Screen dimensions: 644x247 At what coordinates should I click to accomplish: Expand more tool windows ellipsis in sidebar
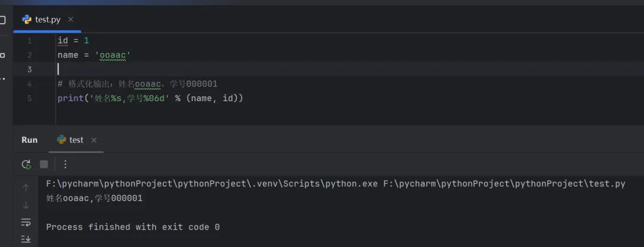[2, 78]
